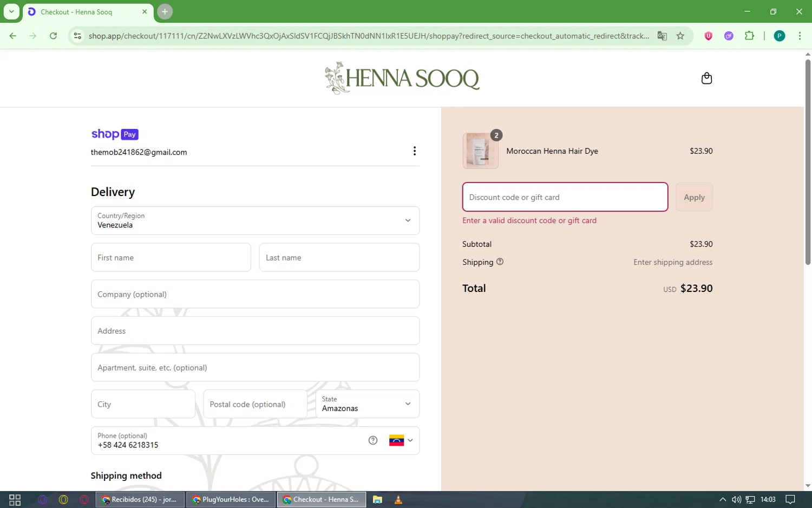Click the address bar URL
812x508 pixels.
click(369, 36)
